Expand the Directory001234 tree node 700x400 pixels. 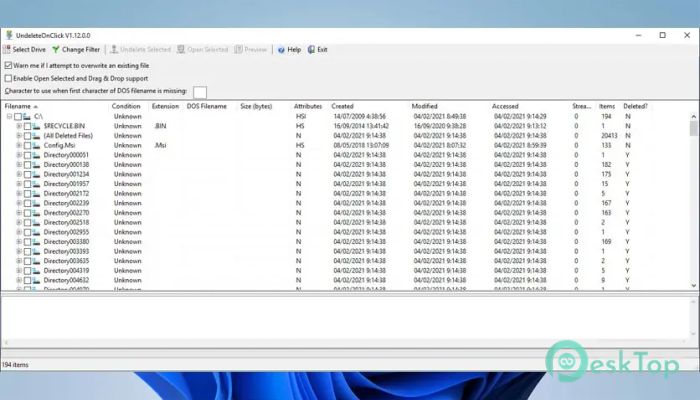tap(19, 175)
